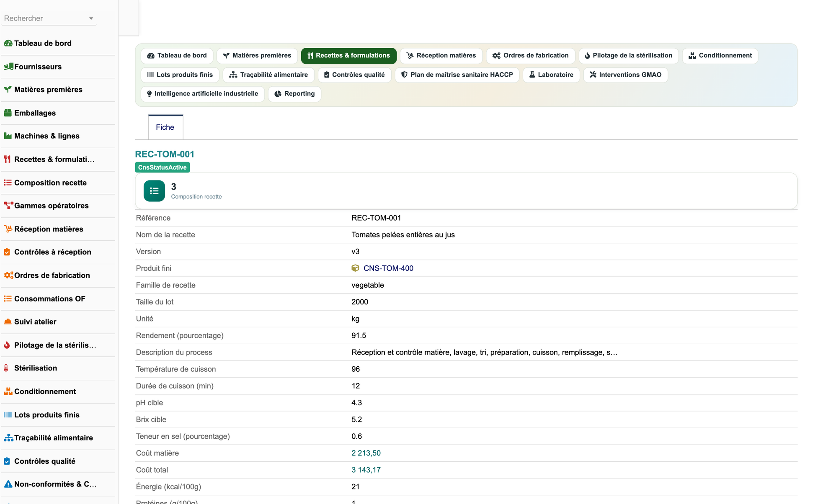
Task: Select the Fiche tab
Action: pos(165,127)
